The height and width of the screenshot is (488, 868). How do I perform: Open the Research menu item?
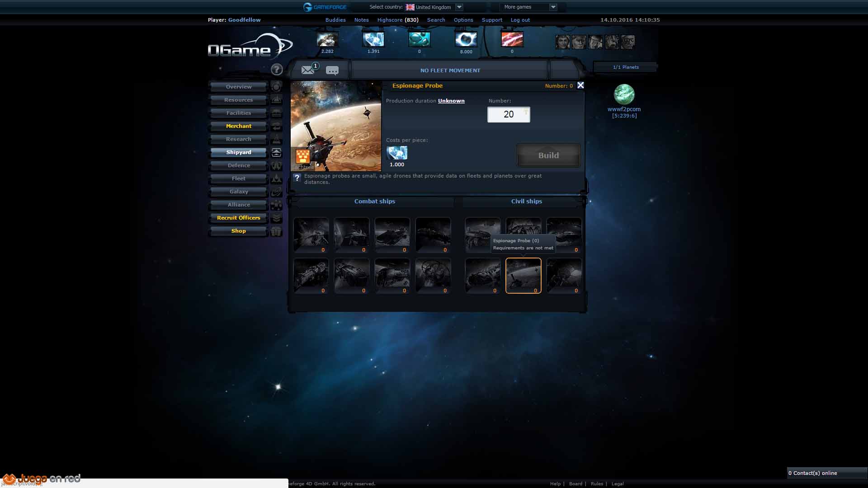point(239,139)
